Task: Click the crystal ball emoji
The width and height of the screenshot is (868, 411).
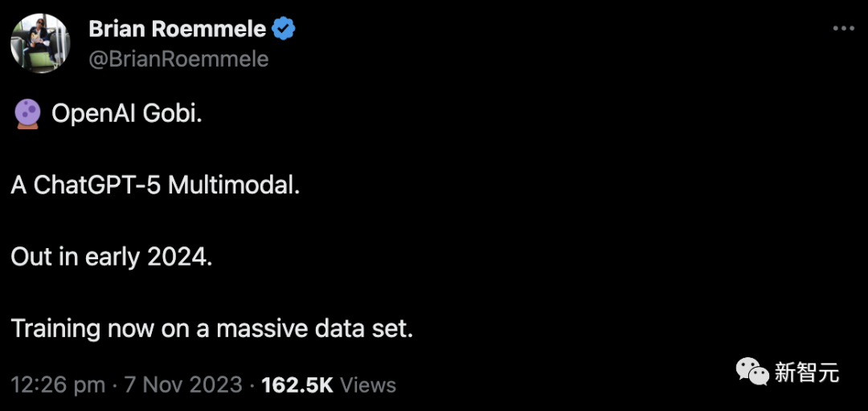Action: 25,115
